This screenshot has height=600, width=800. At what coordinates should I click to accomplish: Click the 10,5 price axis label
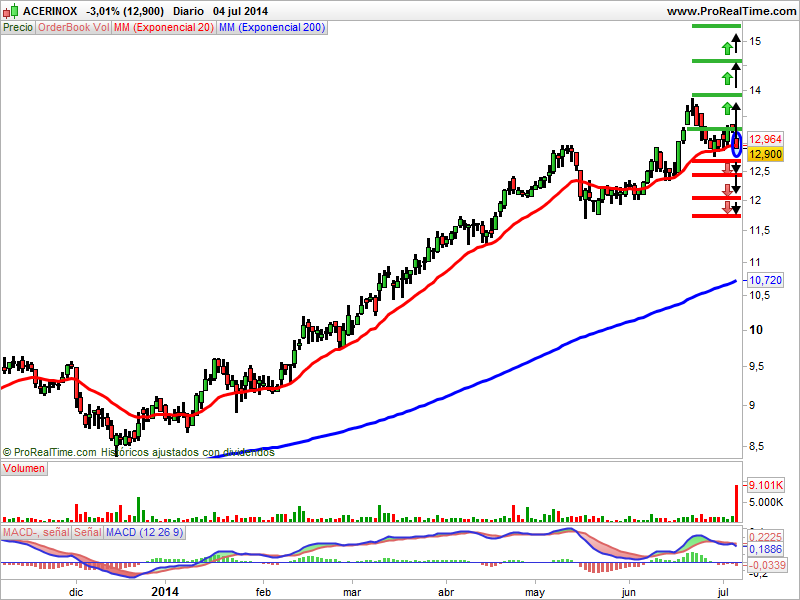(760, 295)
